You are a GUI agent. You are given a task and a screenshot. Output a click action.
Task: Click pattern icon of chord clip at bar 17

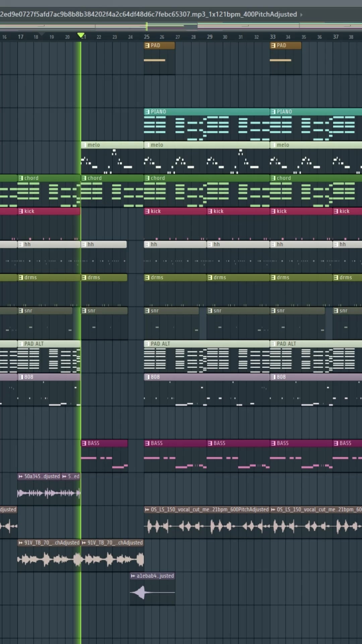[21, 178]
